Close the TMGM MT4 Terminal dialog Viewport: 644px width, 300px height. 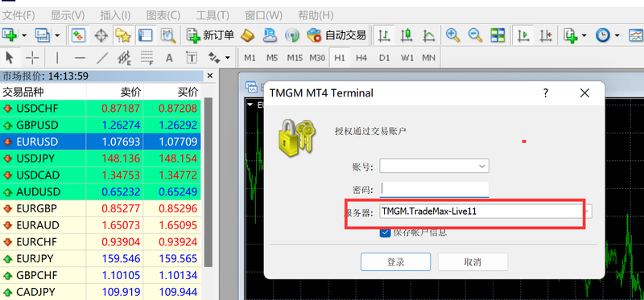[x=584, y=92]
